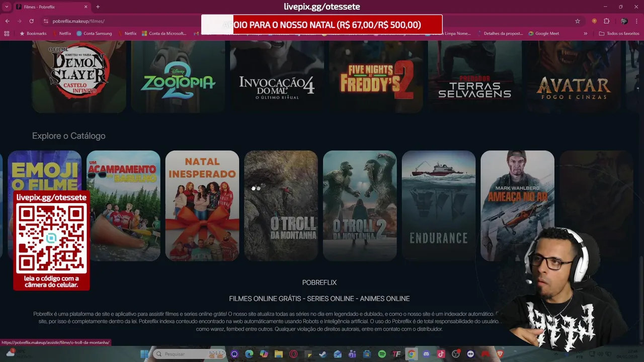Reload the Pobreflix page
644x362 pixels.
point(31,21)
